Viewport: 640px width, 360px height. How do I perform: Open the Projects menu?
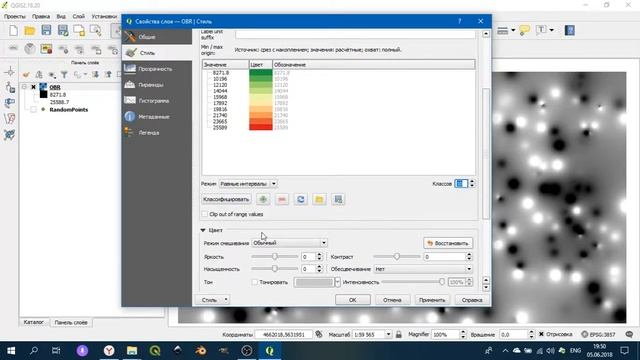point(15,16)
